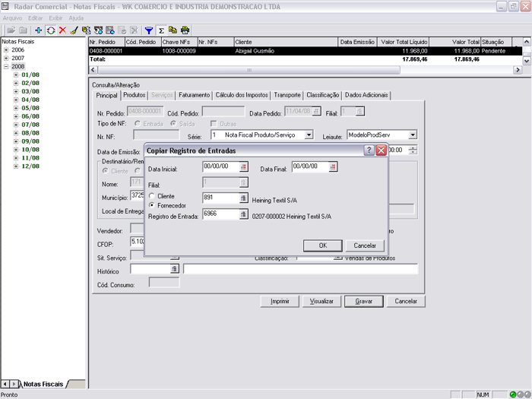Click the sigma totals icon in toolbar
The width and height of the screenshot is (532, 399).
point(161,30)
